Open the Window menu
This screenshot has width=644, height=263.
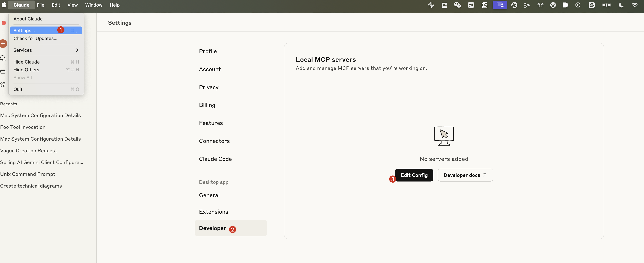(x=94, y=5)
